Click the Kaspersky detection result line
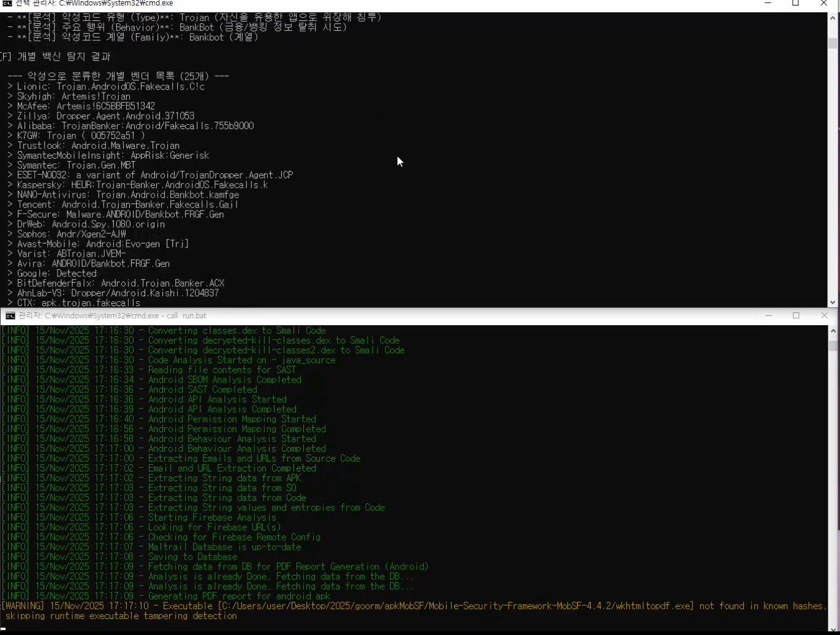Image resolution: width=840 pixels, height=635 pixels. [x=142, y=185]
